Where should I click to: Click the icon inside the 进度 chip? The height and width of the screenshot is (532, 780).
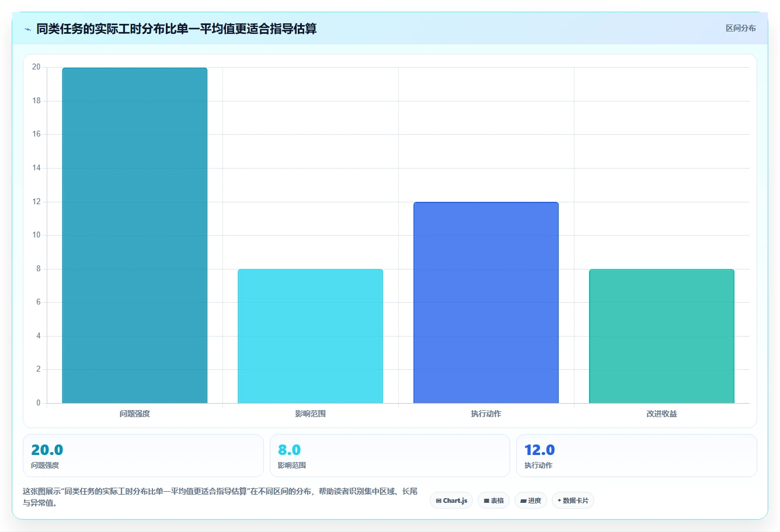tap(523, 501)
